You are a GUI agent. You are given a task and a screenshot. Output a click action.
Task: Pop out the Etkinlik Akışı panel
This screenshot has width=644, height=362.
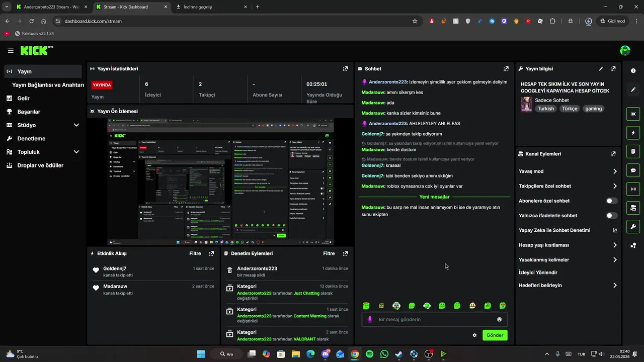click(x=211, y=253)
